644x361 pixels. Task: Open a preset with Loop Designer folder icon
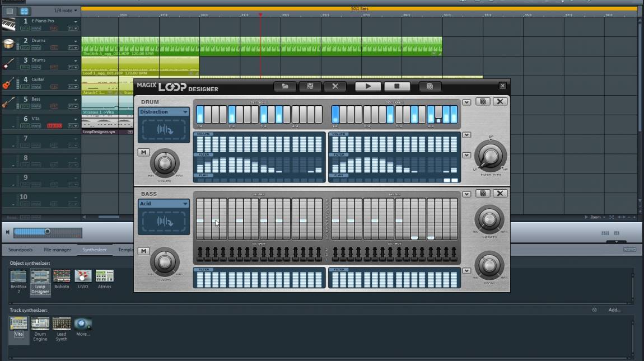284,86
